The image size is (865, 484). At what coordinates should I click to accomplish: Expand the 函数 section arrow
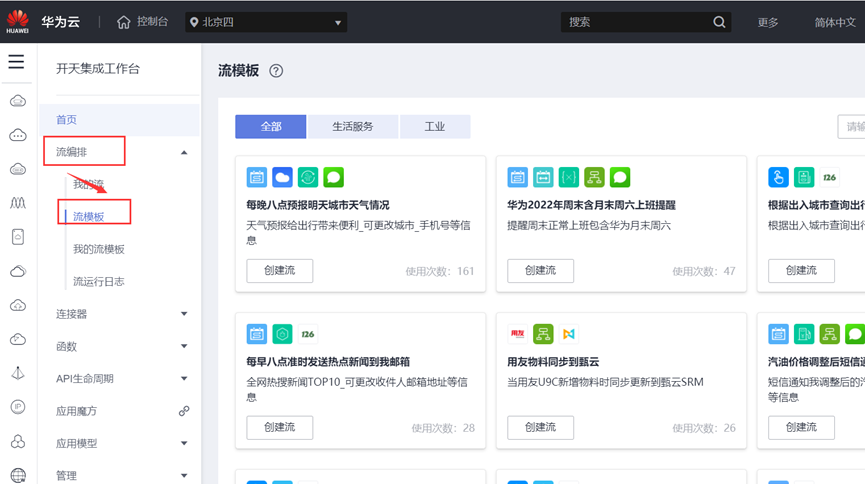tap(184, 347)
